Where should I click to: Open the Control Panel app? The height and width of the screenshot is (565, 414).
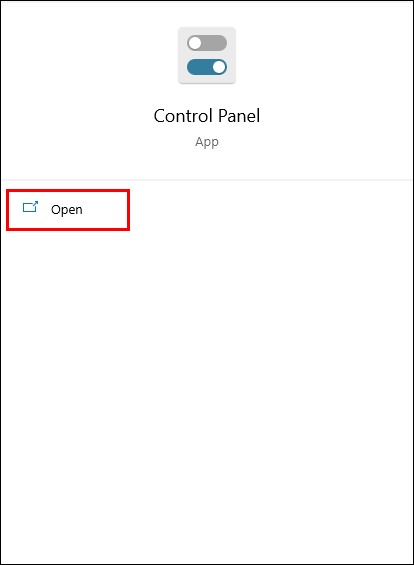pos(68,210)
